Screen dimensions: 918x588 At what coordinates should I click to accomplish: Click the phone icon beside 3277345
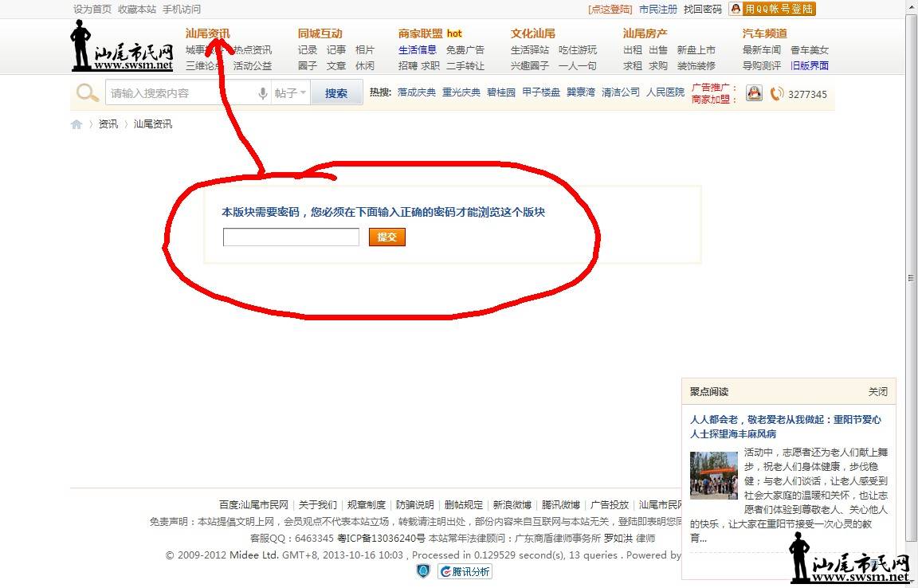(x=777, y=94)
